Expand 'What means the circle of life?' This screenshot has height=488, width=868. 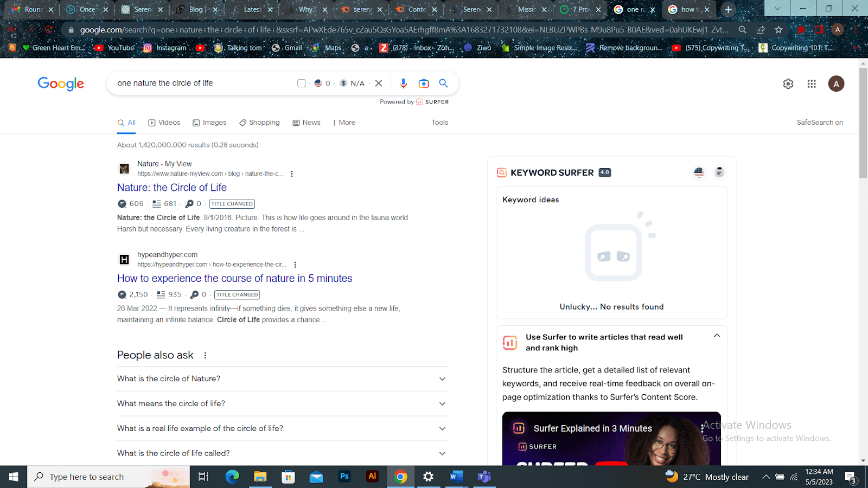(x=283, y=403)
